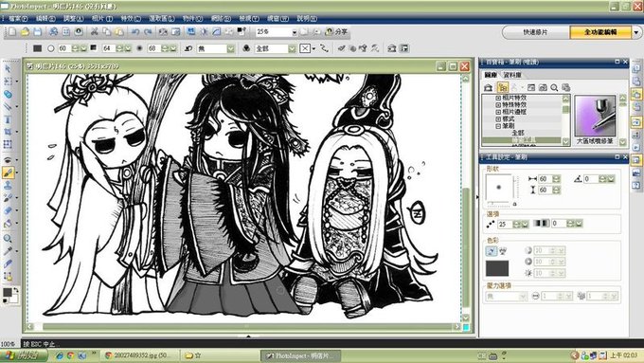Open the 無 preset dropdown in attribute bar
The width and height of the screenshot is (644, 363).
[x=231, y=49]
